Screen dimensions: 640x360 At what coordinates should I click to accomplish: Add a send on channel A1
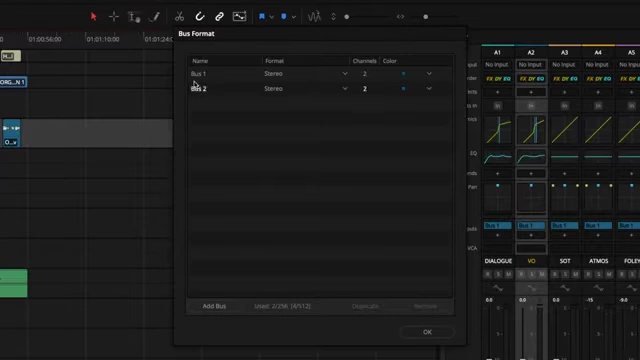click(x=498, y=174)
